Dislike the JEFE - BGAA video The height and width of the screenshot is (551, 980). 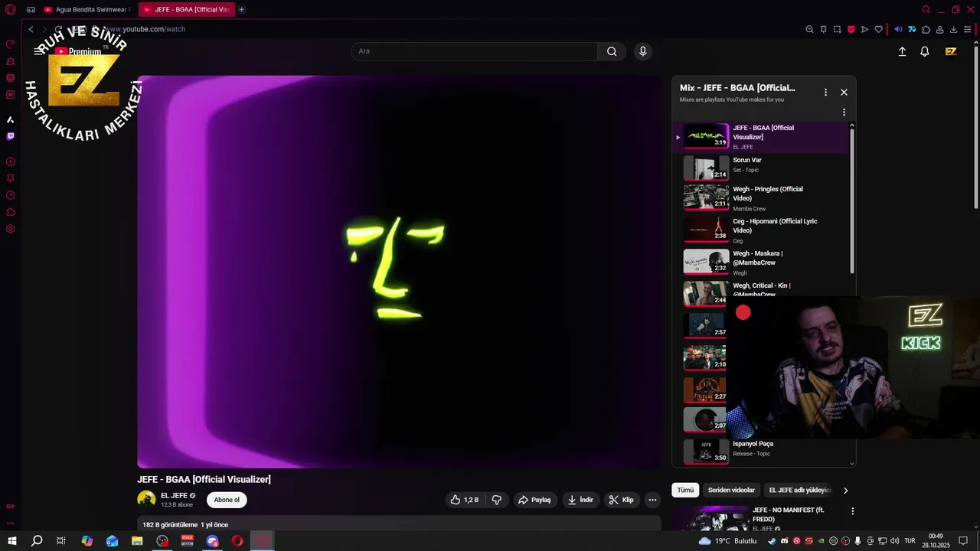pos(497,500)
